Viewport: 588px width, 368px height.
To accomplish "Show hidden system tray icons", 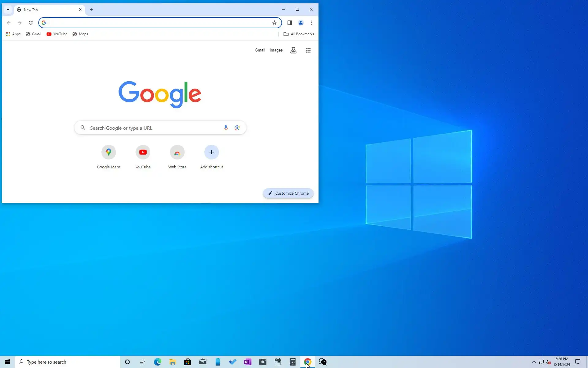I will 533,362.
